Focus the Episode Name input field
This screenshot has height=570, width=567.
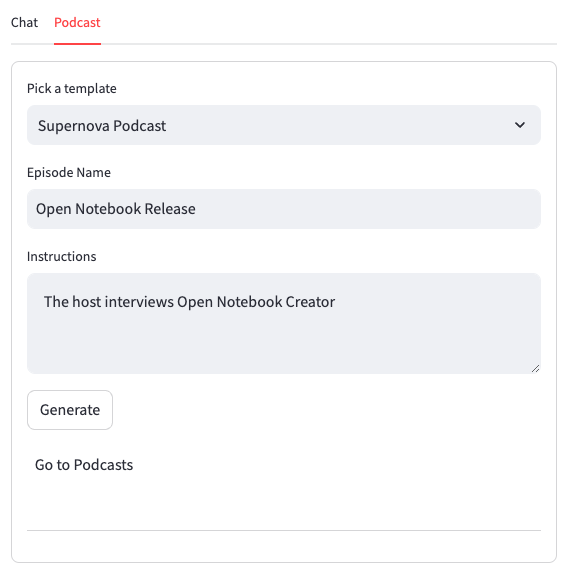pyautogui.click(x=284, y=209)
